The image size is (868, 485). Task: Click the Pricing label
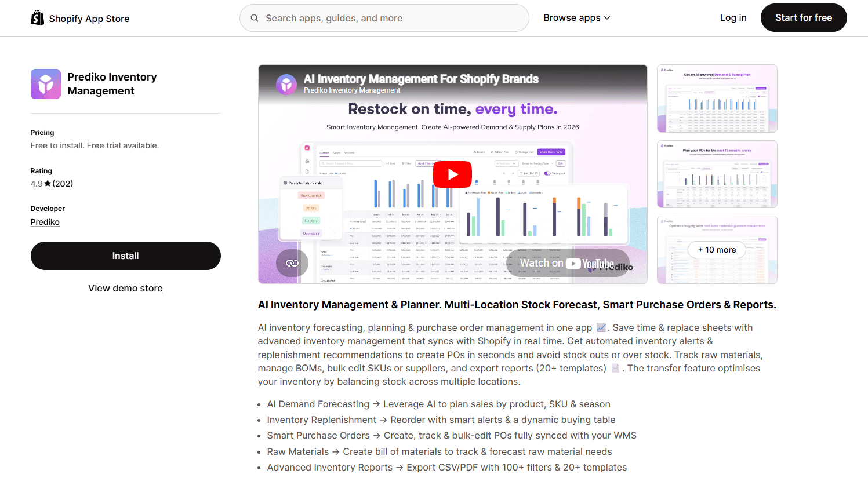pyautogui.click(x=42, y=133)
